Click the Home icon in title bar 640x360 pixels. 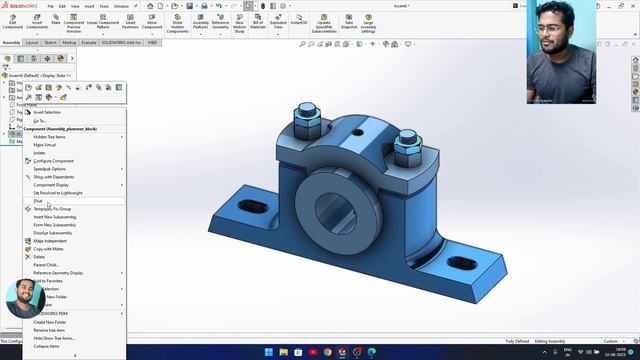point(150,6)
